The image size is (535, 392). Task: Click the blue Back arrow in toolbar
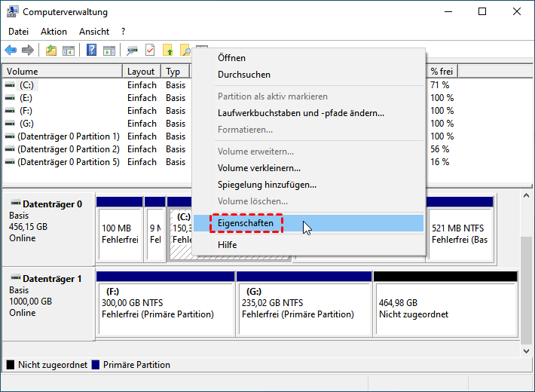click(11, 51)
